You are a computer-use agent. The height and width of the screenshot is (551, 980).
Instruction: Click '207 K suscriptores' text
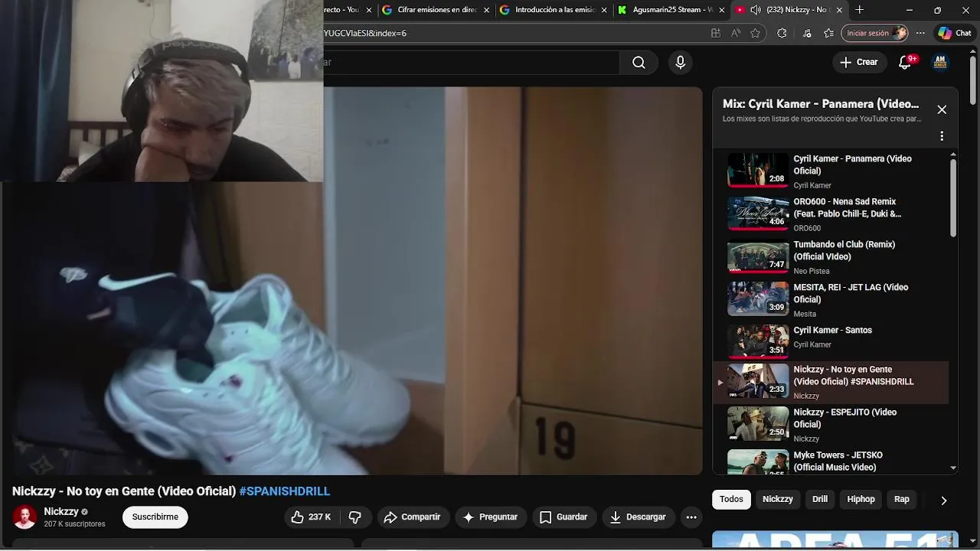[x=74, y=524]
